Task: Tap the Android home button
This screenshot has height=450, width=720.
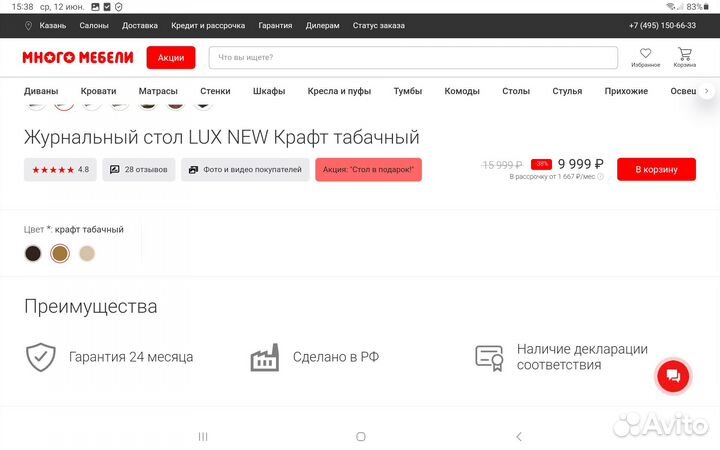Action: click(361, 436)
